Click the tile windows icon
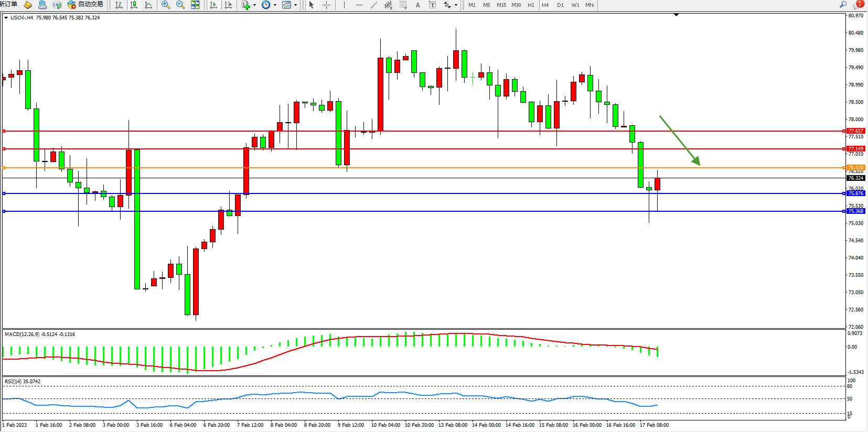The width and height of the screenshot is (868, 432). point(195,5)
